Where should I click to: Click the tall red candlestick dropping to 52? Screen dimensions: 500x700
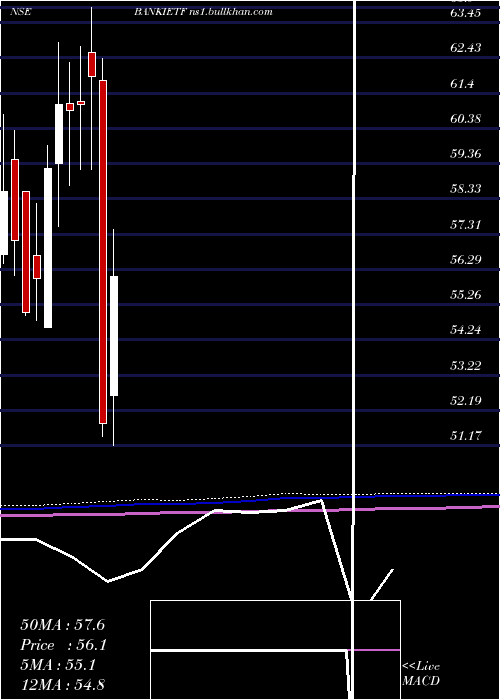coord(103,251)
